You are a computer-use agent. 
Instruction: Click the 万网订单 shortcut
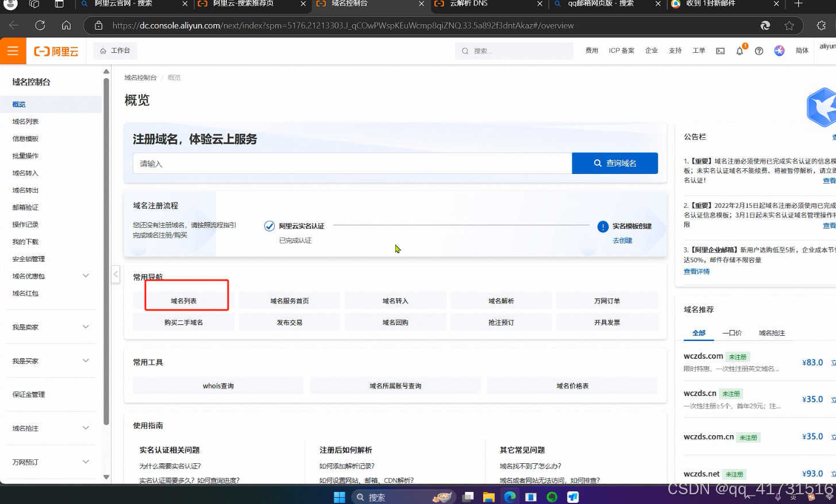(607, 301)
